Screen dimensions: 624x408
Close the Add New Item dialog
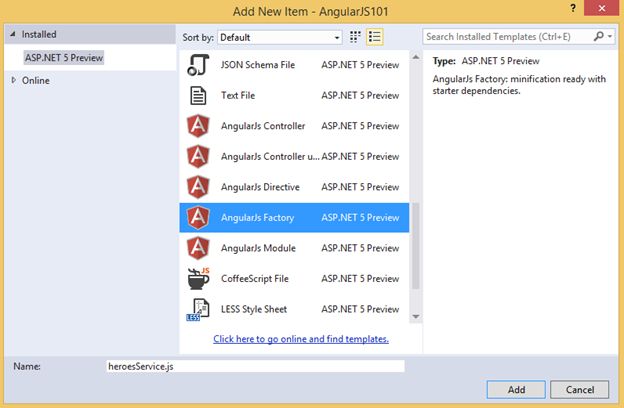602,8
